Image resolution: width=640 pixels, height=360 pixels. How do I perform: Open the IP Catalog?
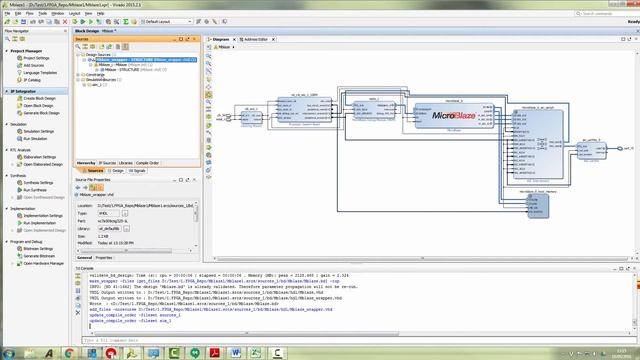click(x=31, y=80)
